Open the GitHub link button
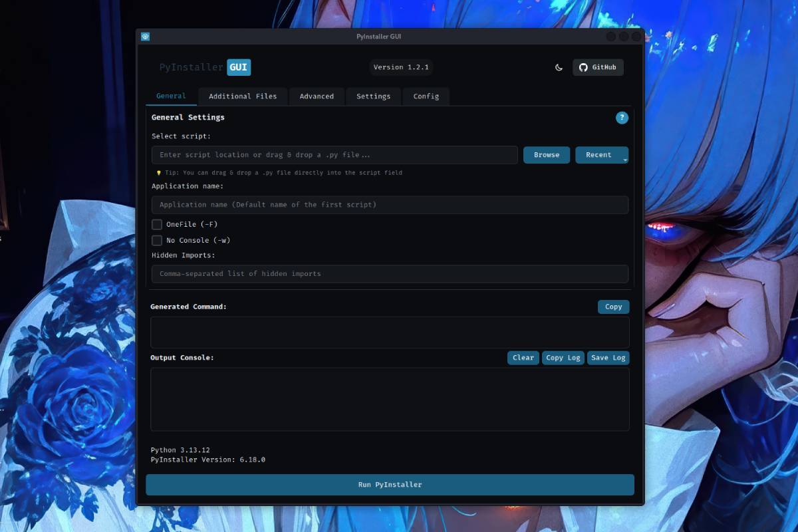This screenshot has width=798, height=532. [598, 67]
